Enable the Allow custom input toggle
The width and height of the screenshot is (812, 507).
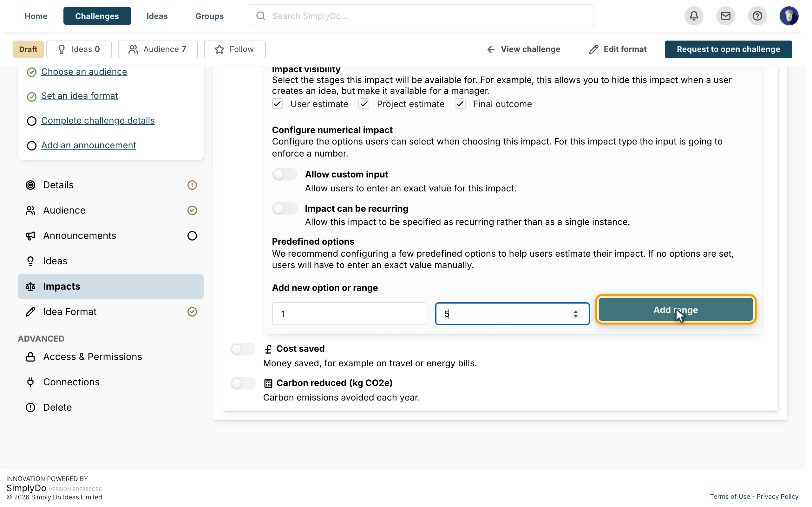coord(285,174)
